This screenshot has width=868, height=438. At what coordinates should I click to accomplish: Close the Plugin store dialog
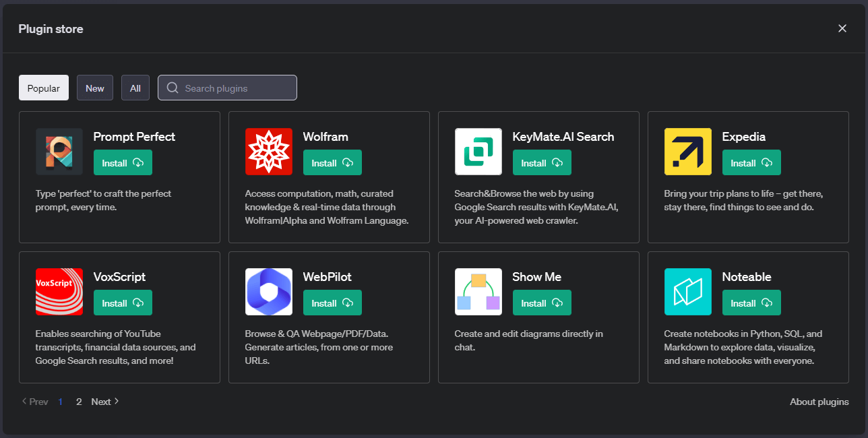(x=842, y=28)
